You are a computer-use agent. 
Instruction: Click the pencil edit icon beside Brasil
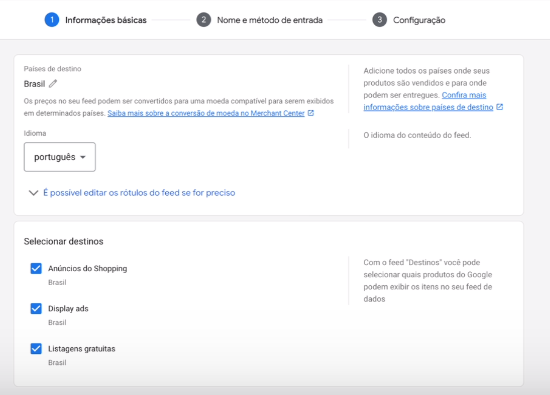point(53,83)
